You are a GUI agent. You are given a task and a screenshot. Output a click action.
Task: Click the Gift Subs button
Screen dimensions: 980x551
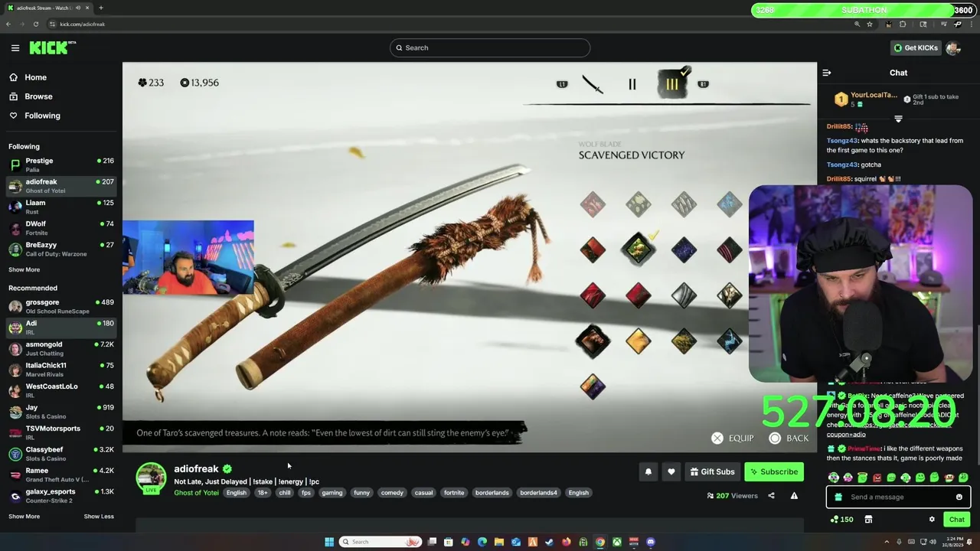[x=712, y=472]
